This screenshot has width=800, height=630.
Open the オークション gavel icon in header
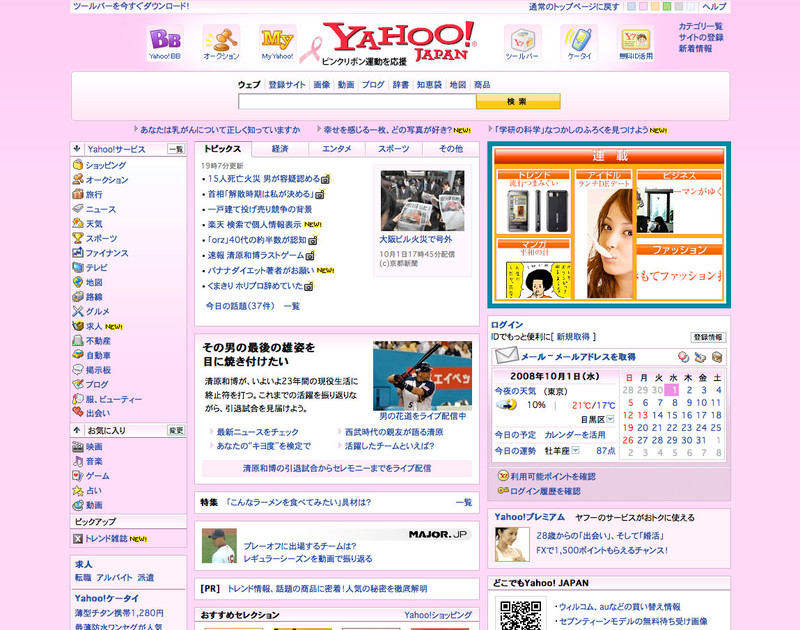[x=221, y=43]
